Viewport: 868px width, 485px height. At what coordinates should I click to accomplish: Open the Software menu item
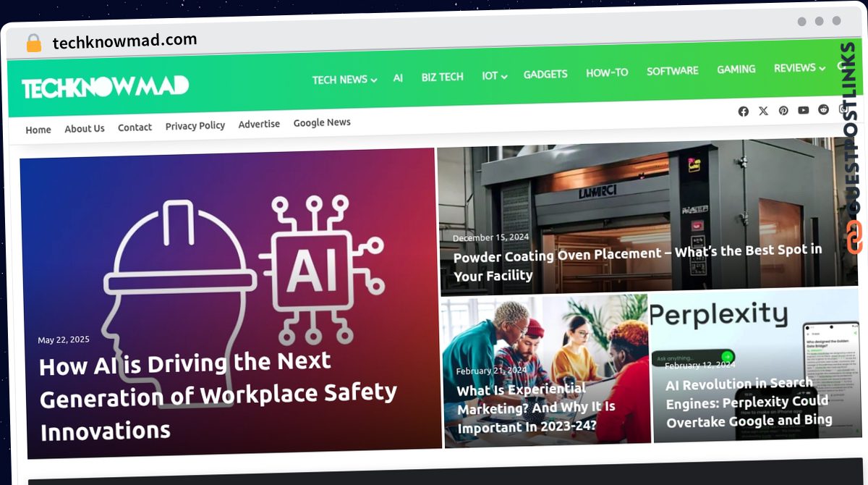click(x=672, y=71)
